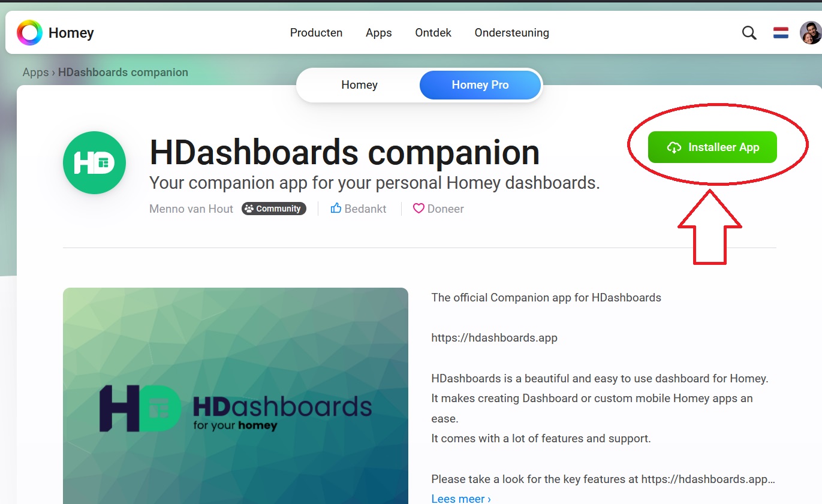Viewport: 822px width, 504px height.
Task: Click HDashboards companion in the breadcrumb
Action: [x=123, y=73]
